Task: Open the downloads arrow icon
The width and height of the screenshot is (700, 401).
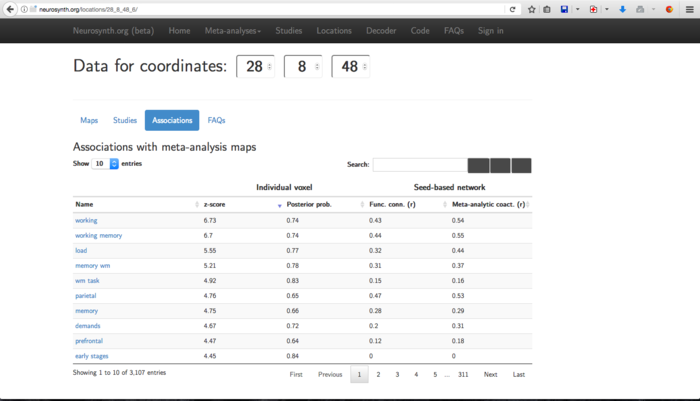Action: (623, 9)
